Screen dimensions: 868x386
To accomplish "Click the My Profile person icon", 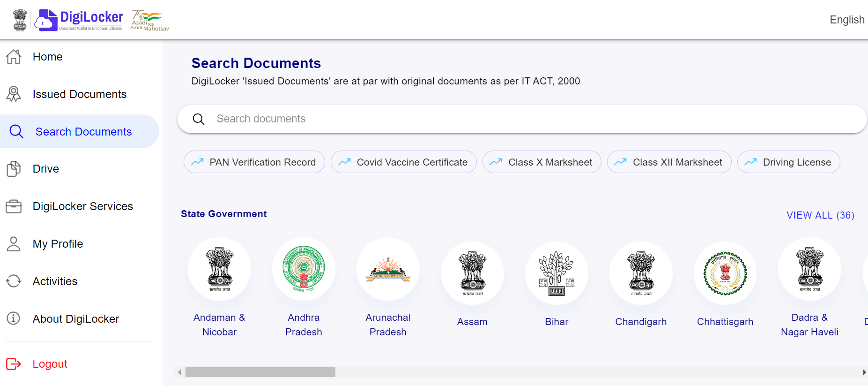I will tap(14, 244).
